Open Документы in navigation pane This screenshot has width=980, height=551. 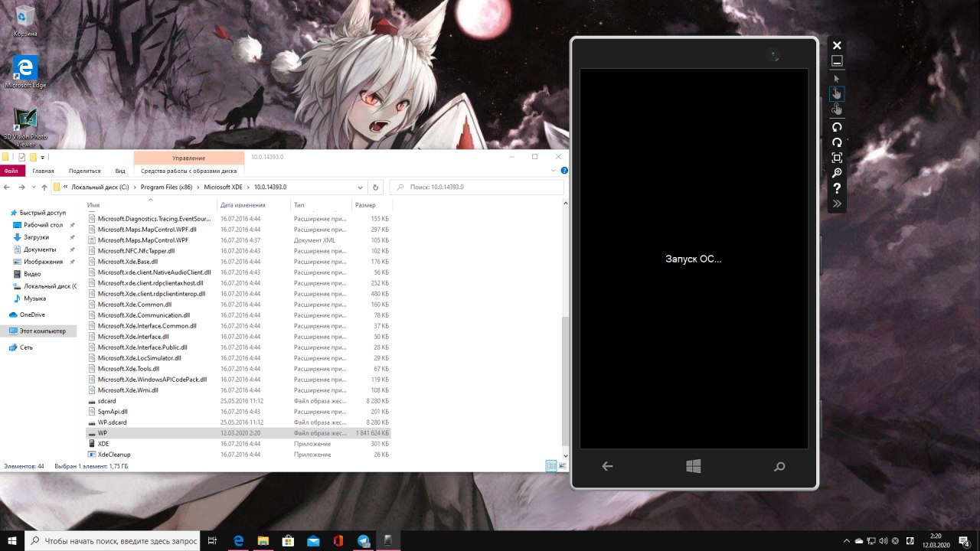click(40, 249)
